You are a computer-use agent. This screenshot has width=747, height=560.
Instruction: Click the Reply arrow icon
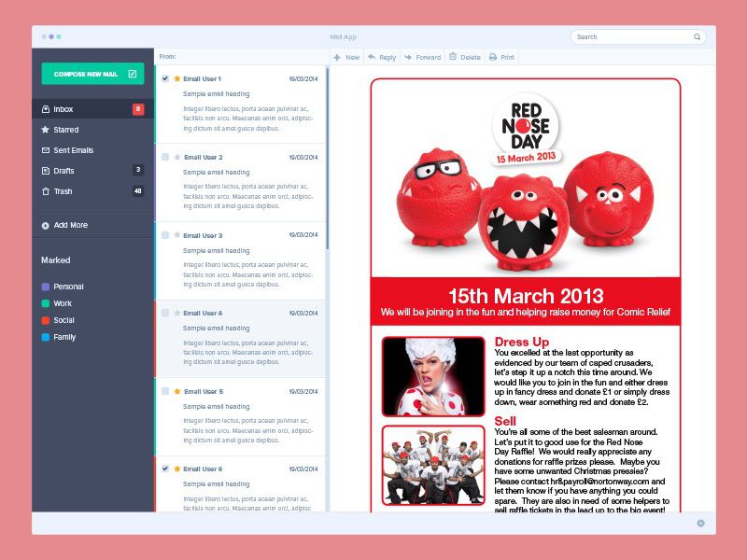372,57
